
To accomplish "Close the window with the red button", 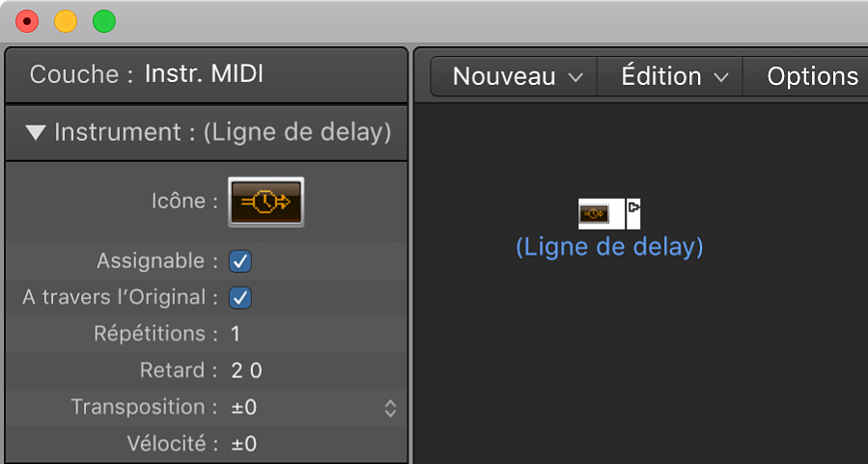I will pyautogui.click(x=28, y=20).
